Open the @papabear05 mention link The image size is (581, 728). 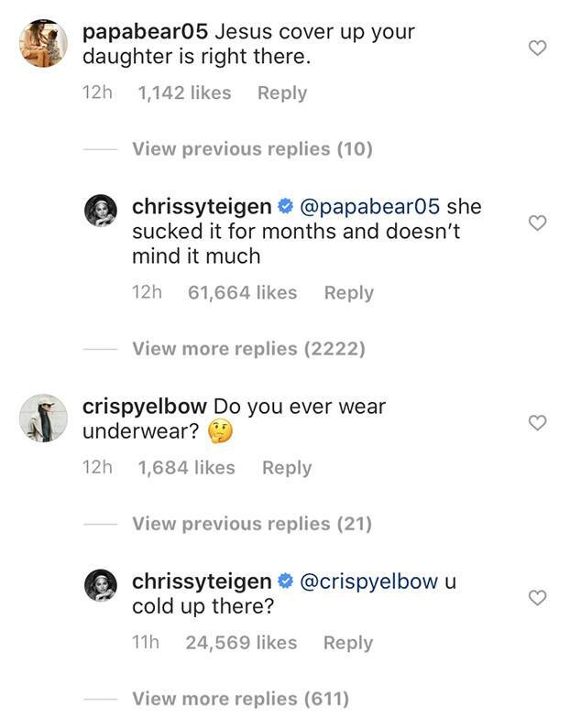[x=370, y=207]
